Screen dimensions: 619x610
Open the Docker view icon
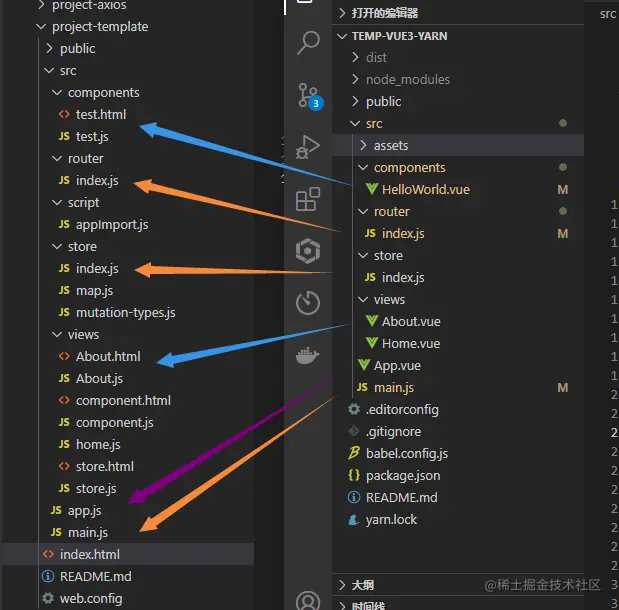(x=308, y=355)
